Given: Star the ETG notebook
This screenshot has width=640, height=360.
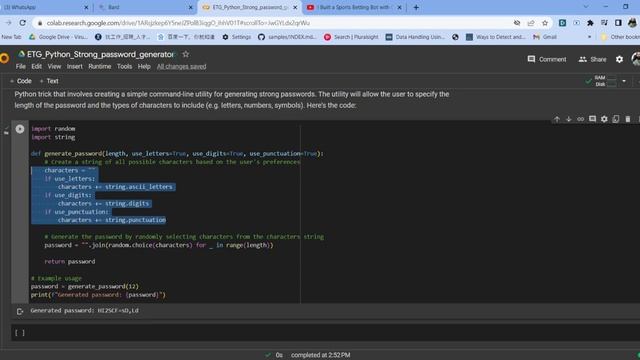Looking at the screenshot, I should [186, 54].
